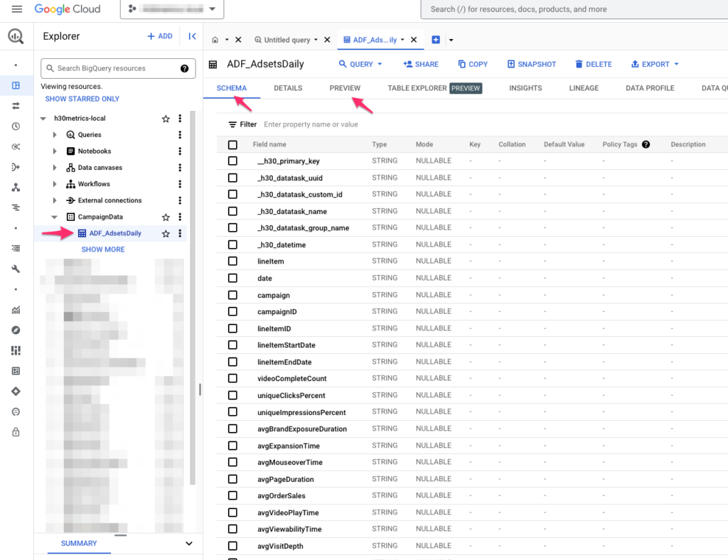Star the ADF_AdsetsDaily table
The height and width of the screenshot is (560, 728).
coord(166,234)
